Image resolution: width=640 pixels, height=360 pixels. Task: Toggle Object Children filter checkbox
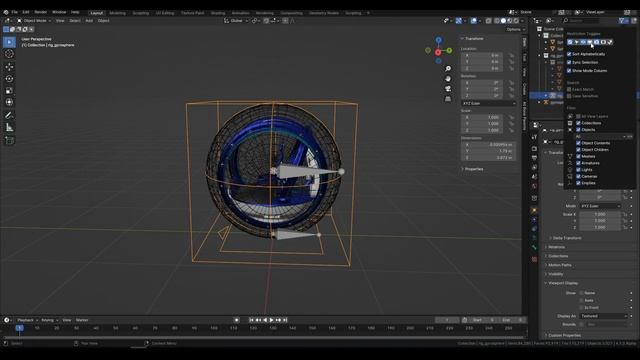[x=578, y=149]
